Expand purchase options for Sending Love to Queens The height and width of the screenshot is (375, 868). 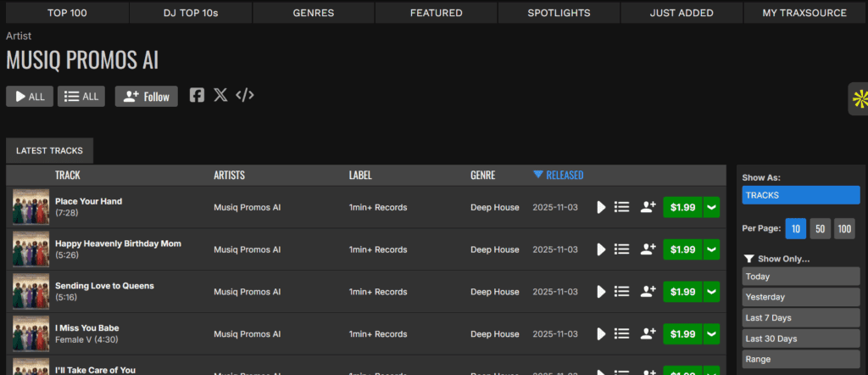pos(711,291)
